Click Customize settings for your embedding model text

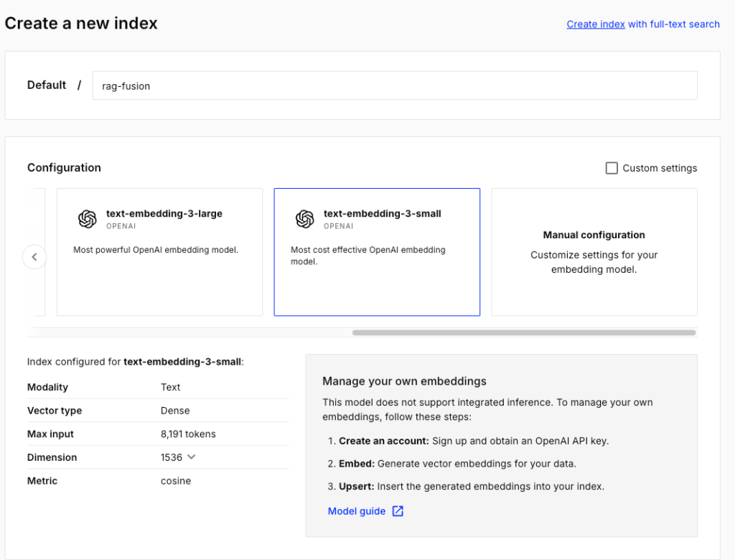tap(594, 262)
